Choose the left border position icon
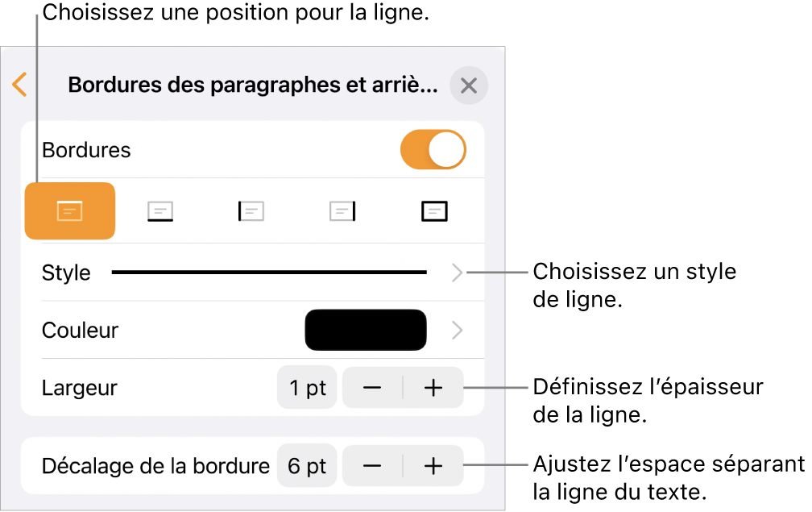Viewport: 812px width, 512px height. coord(252,211)
